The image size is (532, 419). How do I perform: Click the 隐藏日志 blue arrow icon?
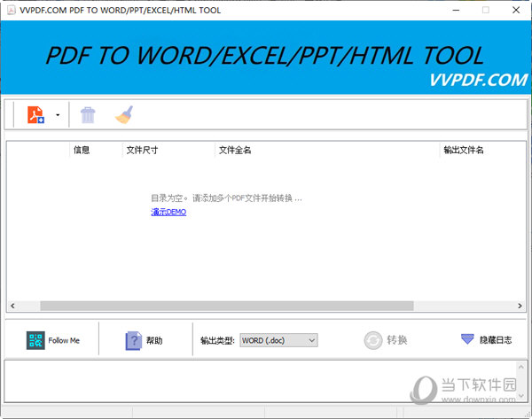point(467,338)
